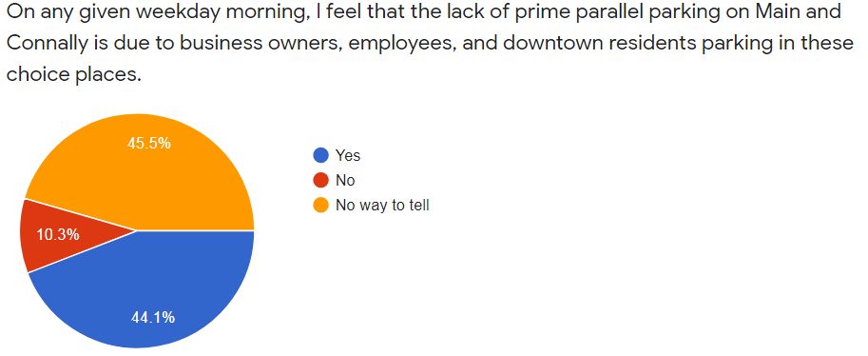Click the 44.1% percentage label

(153, 318)
